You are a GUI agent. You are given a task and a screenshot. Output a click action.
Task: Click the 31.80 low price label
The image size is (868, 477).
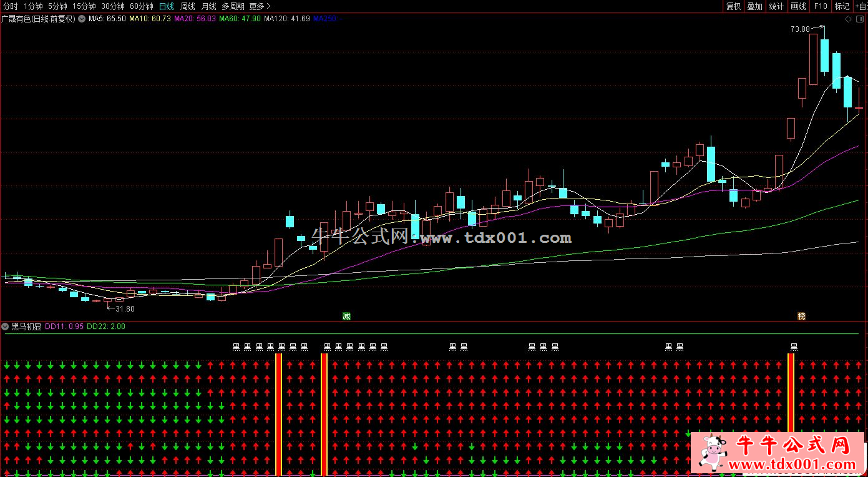tap(125, 308)
